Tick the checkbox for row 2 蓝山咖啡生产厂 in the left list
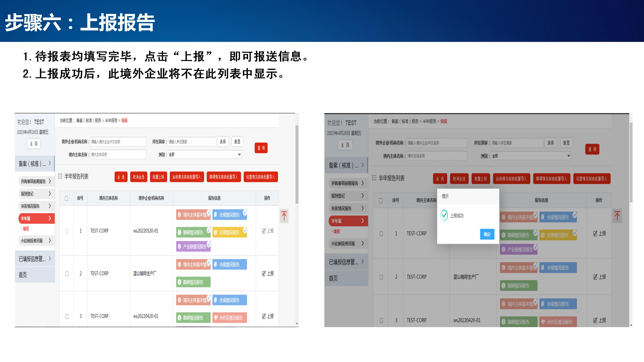Viewport: 644px width, 362px height. tap(67, 274)
